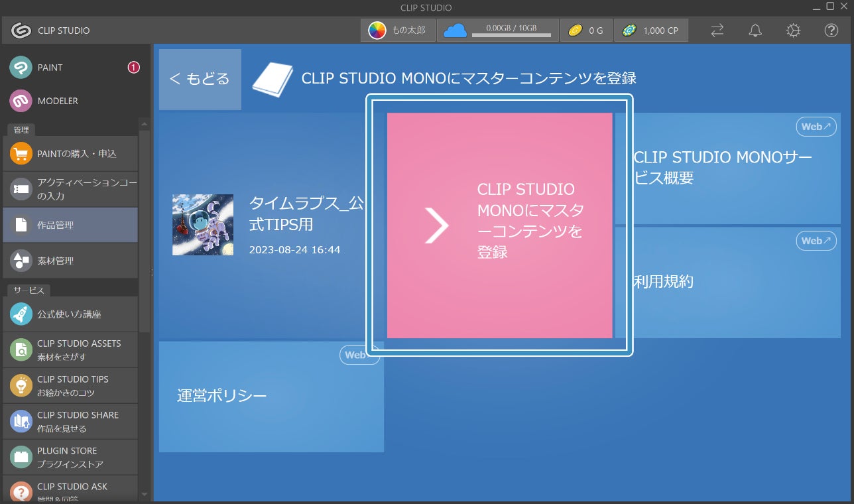854x504 pixels.
Task: Click the red PAINT notification badge
Action: (x=133, y=67)
